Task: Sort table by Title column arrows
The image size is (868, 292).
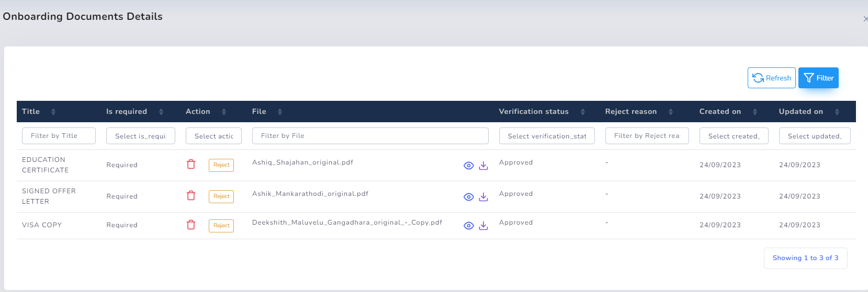Action: (x=53, y=112)
